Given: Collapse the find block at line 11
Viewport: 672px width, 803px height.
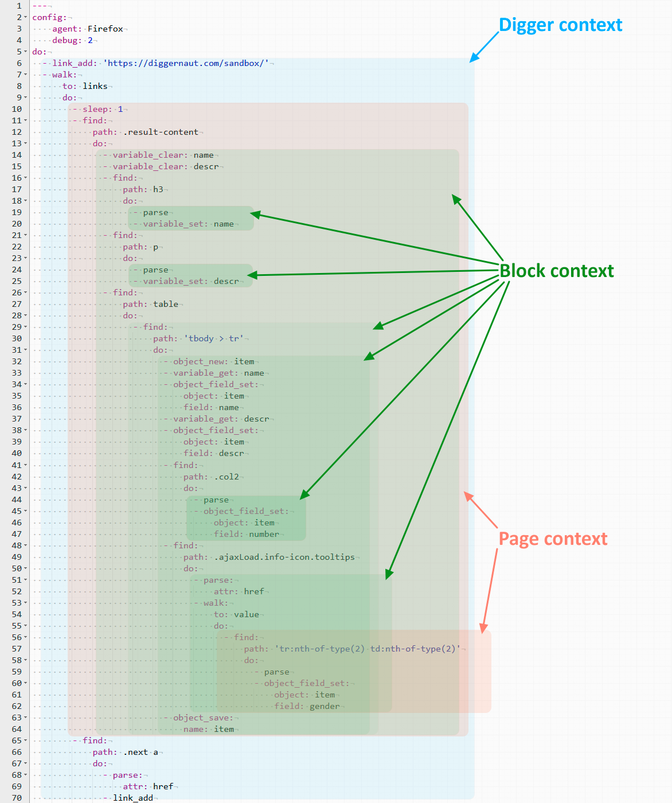Looking at the screenshot, I should point(26,120).
